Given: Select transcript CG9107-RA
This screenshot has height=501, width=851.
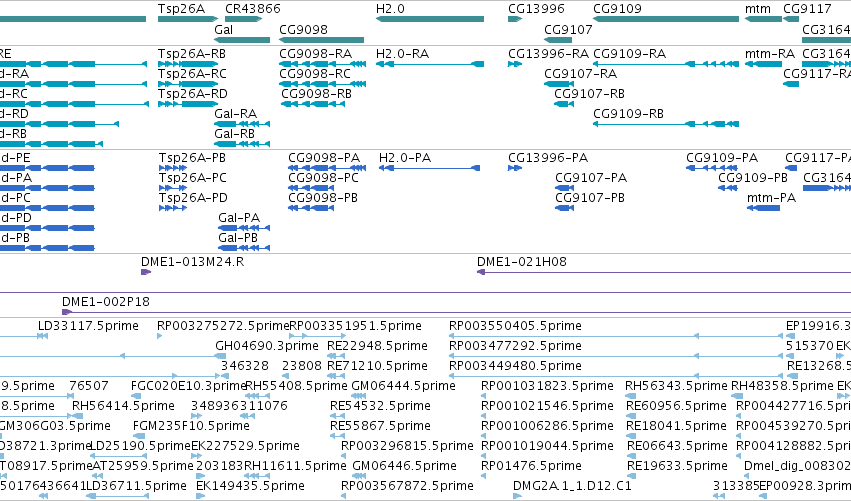Looking at the screenshot, I should pos(581,74).
